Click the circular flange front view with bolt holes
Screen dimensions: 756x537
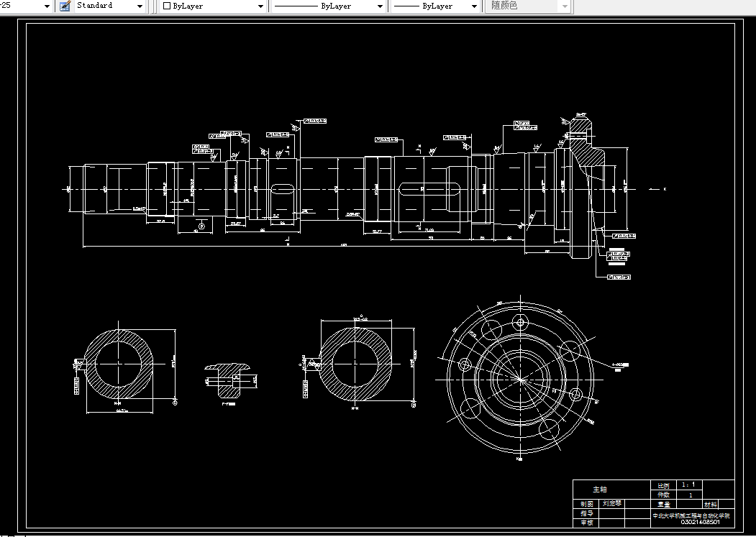point(520,379)
